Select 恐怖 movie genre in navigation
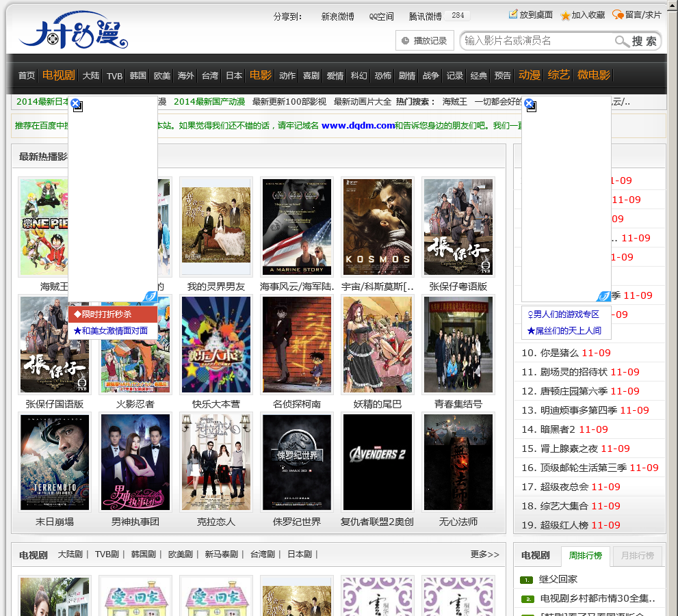 (x=382, y=76)
